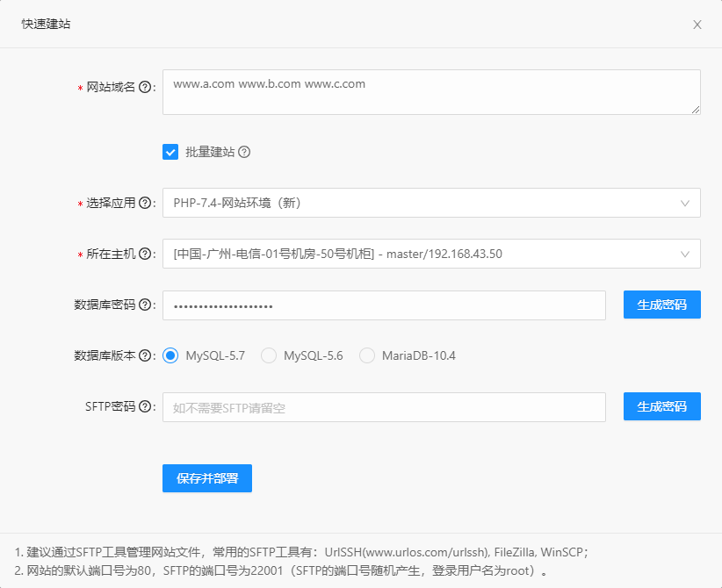Click the 数据库密码 password field
The image size is (722, 588).
(x=384, y=305)
